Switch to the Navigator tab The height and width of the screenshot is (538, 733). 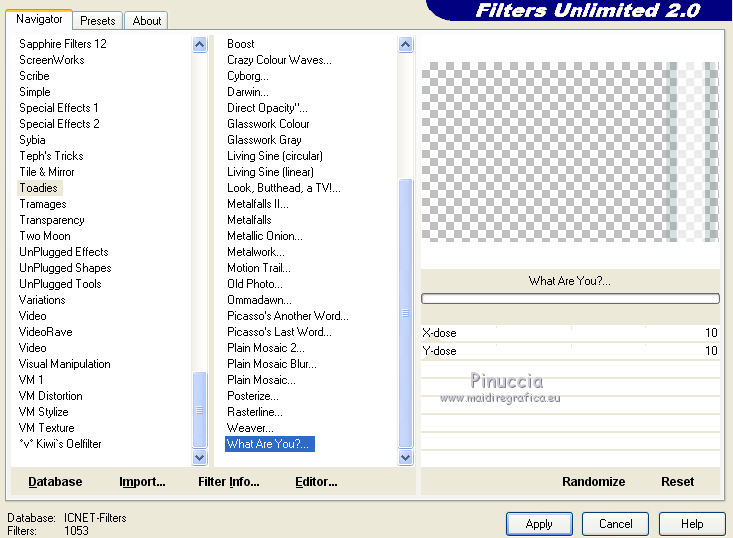(39, 19)
